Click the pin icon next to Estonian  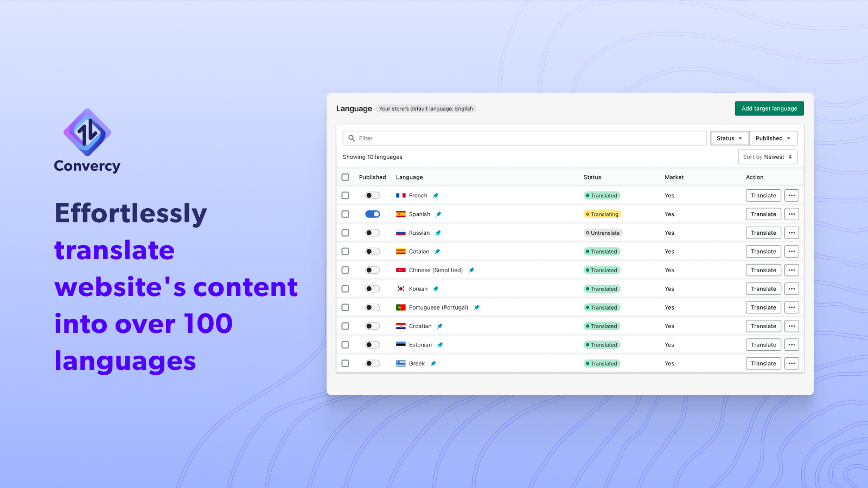click(440, 345)
